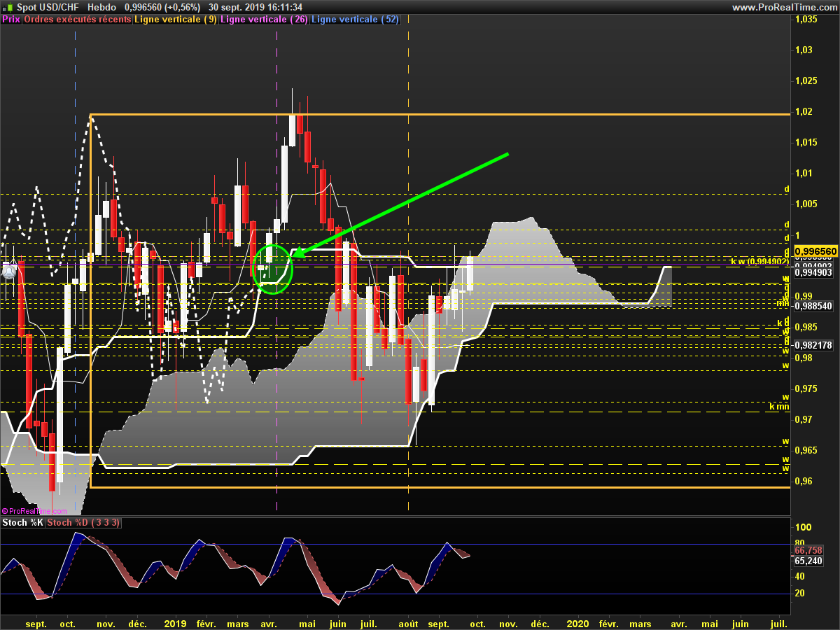The width and height of the screenshot is (840, 630).
Task: Click the 2020 label on time axis
Action: click(578, 623)
